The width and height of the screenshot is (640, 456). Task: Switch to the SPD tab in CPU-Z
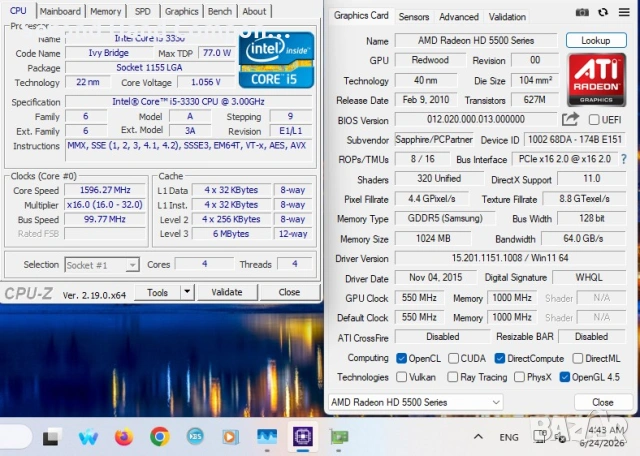pos(142,11)
